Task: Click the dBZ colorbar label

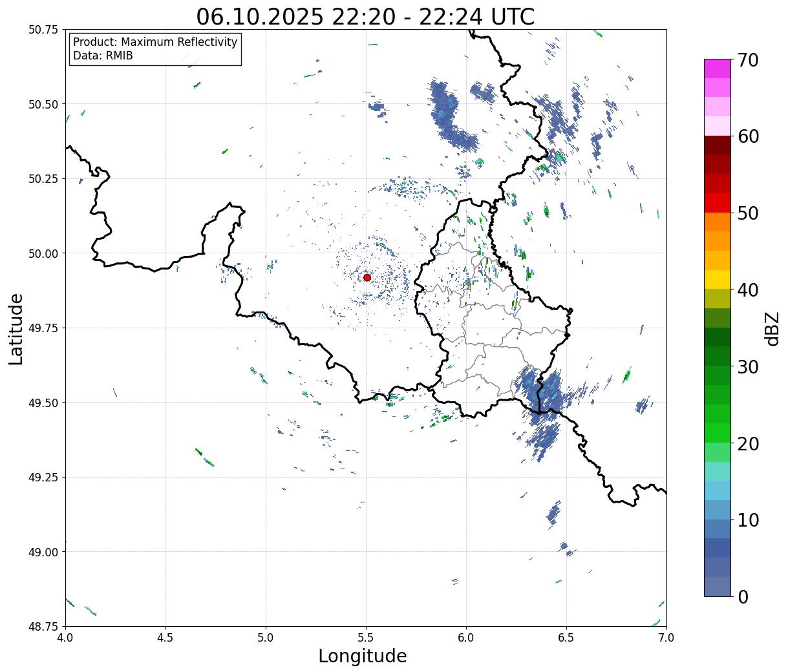Action: (772, 328)
